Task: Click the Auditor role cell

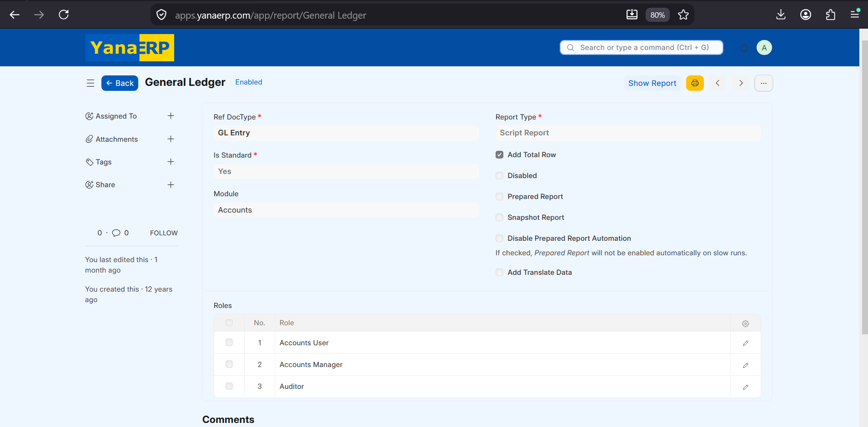Action: tap(502, 386)
